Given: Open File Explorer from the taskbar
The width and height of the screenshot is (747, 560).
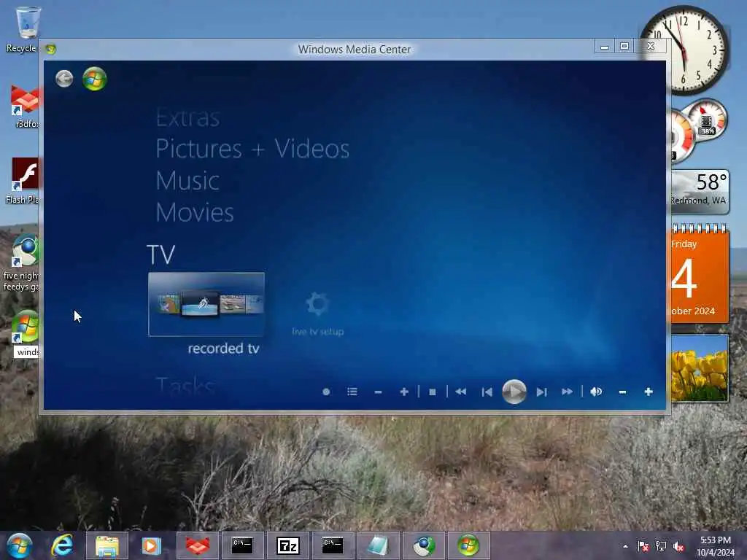Looking at the screenshot, I should (x=107, y=545).
